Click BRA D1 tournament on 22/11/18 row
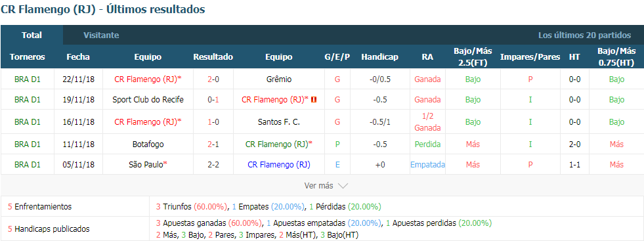 pos(28,79)
